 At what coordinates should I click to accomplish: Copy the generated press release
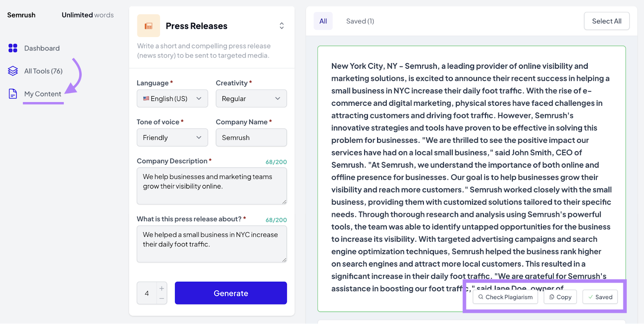click(560, 297)
